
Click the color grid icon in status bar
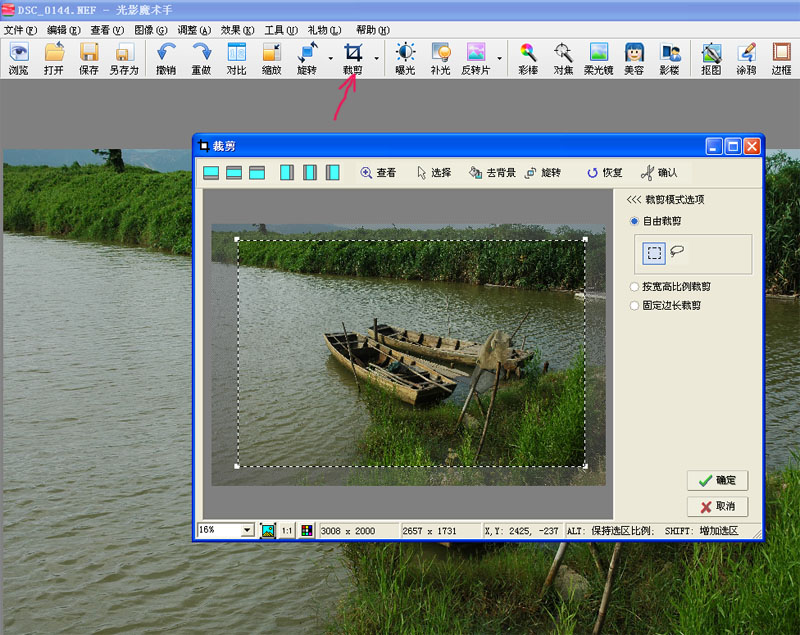pyautogui.click(x=306, y=530)
